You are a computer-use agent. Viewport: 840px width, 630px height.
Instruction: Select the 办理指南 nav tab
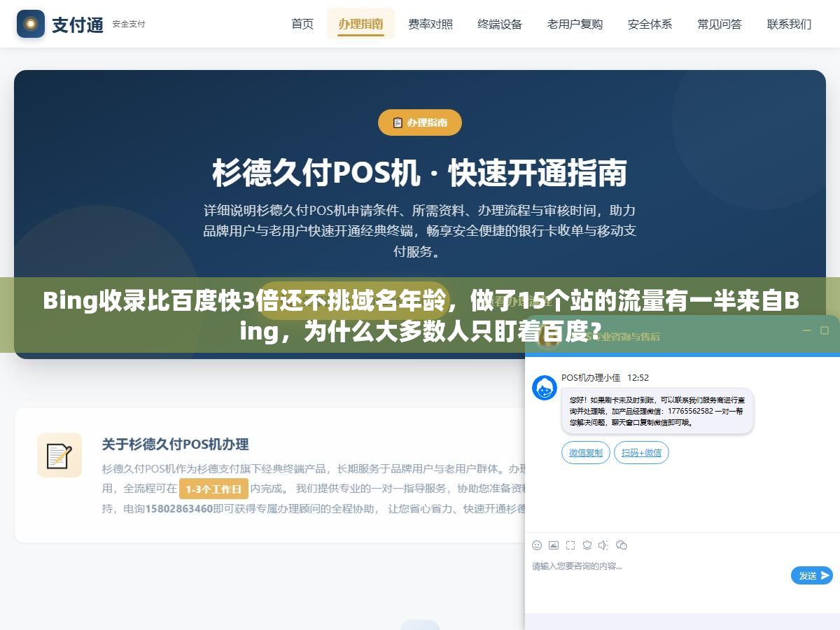(x=360, y=24)
